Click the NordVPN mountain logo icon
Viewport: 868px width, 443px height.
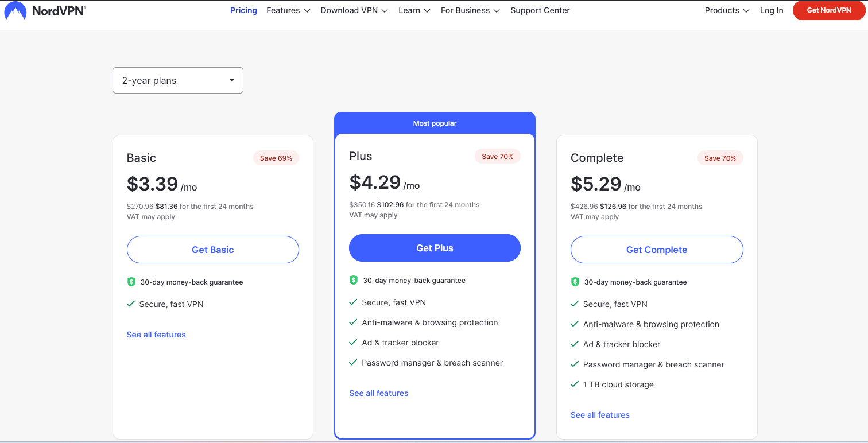click(x=15, y=11)
